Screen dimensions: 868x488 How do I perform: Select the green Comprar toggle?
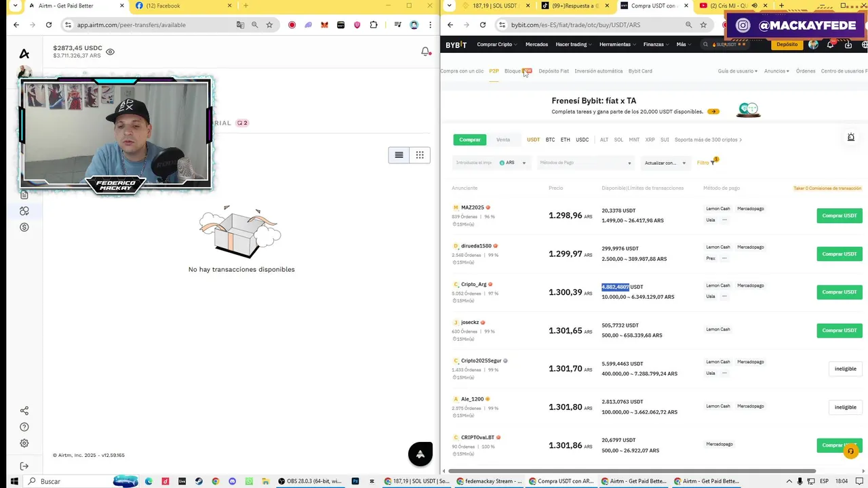tap(470, 140)
